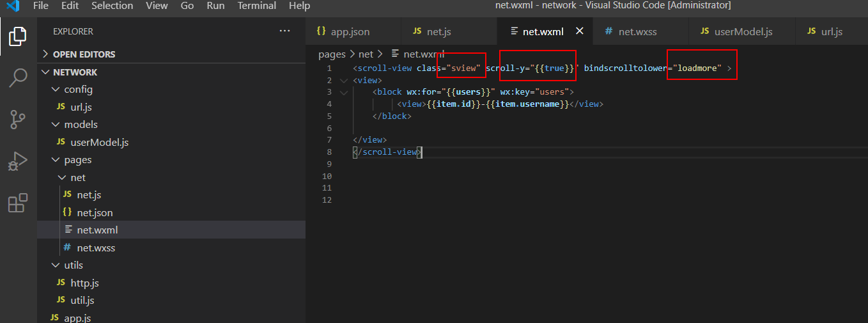Collapse the pages folder

(x=171, y=160)
